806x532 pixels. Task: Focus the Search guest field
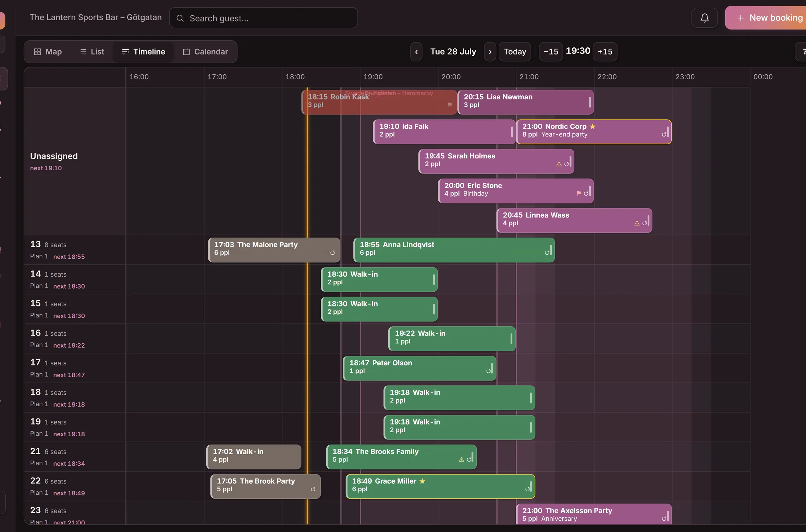click(263, 18)
